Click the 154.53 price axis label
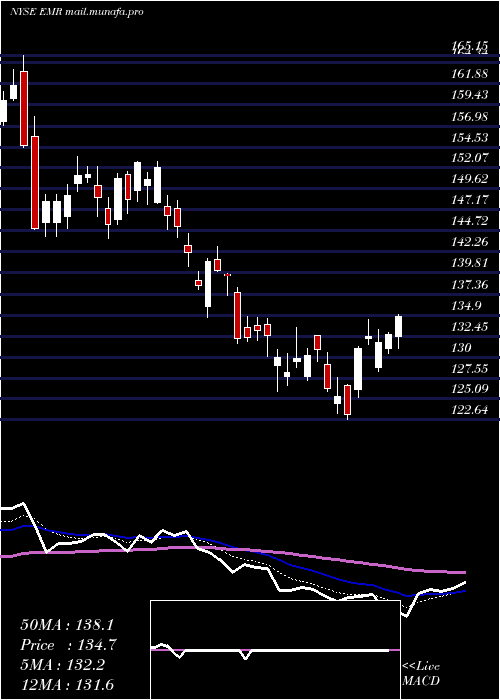 coord(469,138)
